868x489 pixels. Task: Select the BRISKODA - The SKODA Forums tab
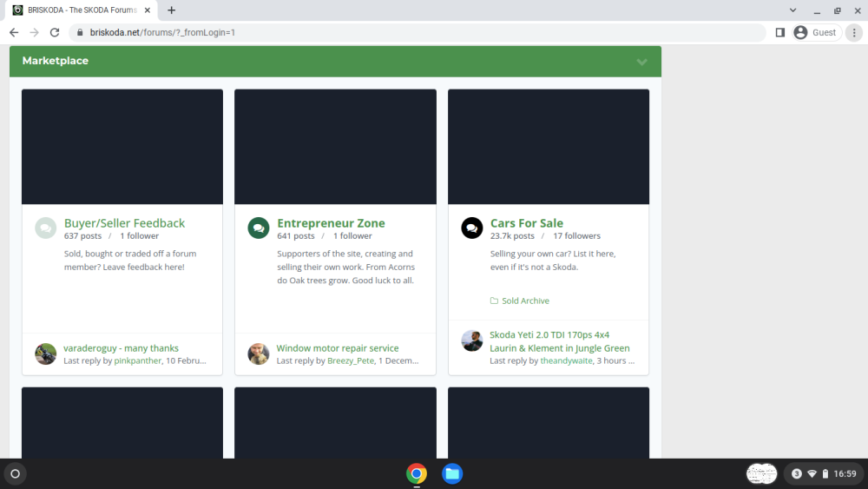click(82, 10)
